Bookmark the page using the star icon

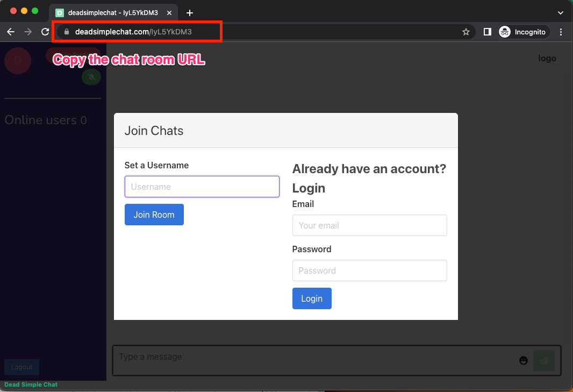tap(465, 32)
